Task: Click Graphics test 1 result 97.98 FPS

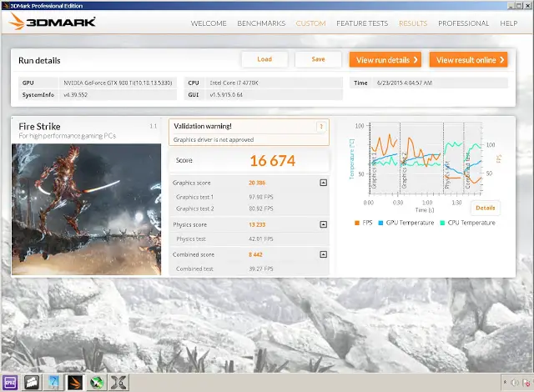Action: [x=261, y=197]
